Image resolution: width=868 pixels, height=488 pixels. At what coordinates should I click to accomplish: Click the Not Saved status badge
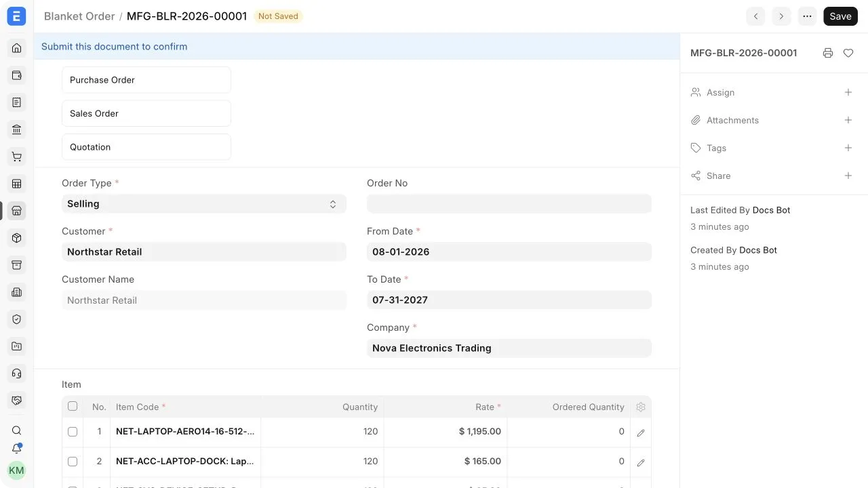point(278,16)
